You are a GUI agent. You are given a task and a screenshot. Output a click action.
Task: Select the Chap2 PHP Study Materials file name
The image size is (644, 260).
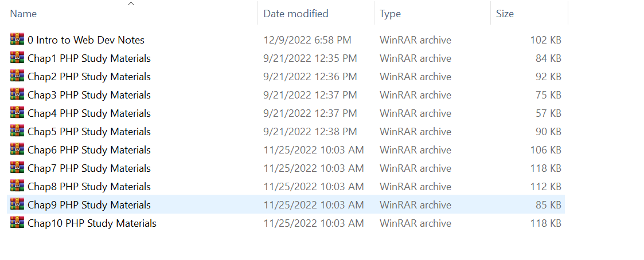89,77
